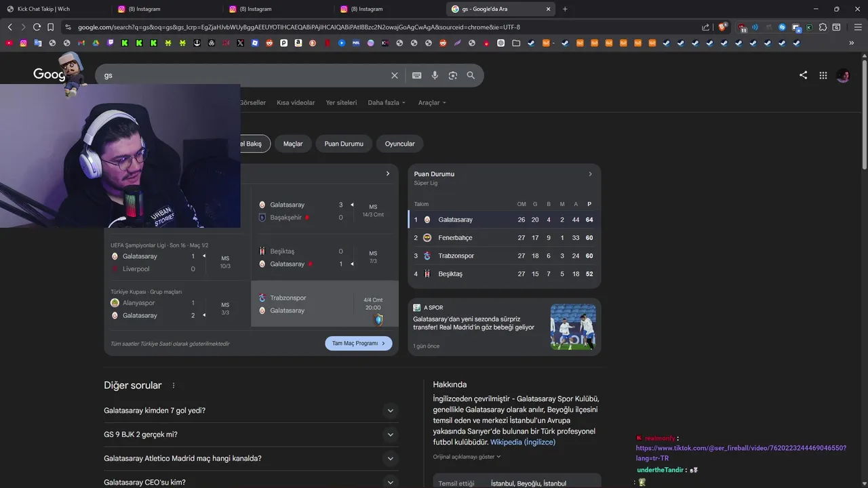Open the Beşiktaş vs Galatasaray 7/3 match
The width and height of the screenshot is (868, 488).
(x=325, y=258)
